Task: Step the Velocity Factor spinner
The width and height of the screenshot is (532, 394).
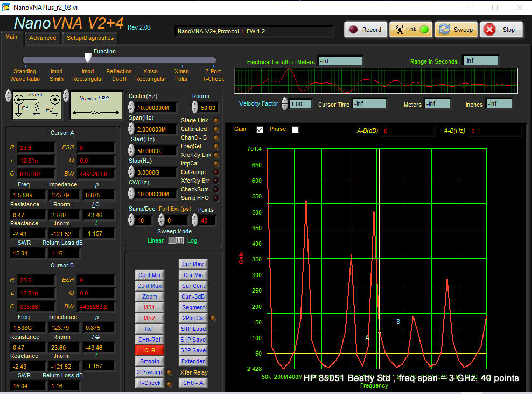Action: pos(285,103)
